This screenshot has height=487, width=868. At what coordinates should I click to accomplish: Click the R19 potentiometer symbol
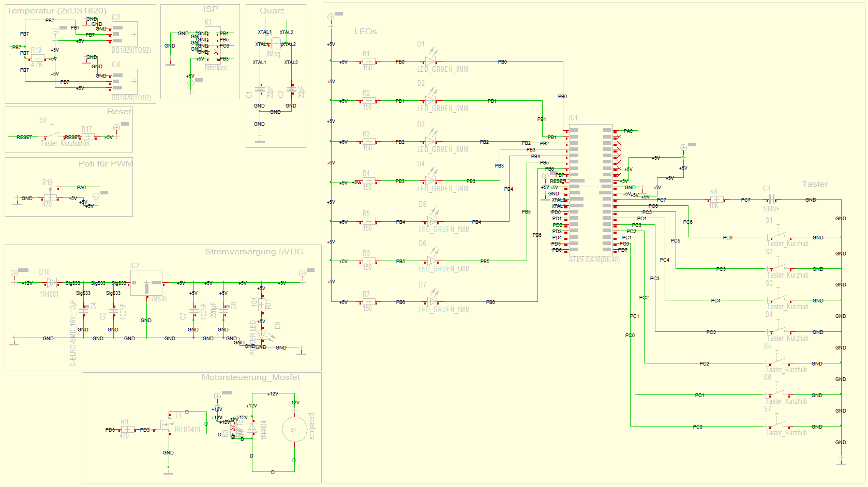50,197
